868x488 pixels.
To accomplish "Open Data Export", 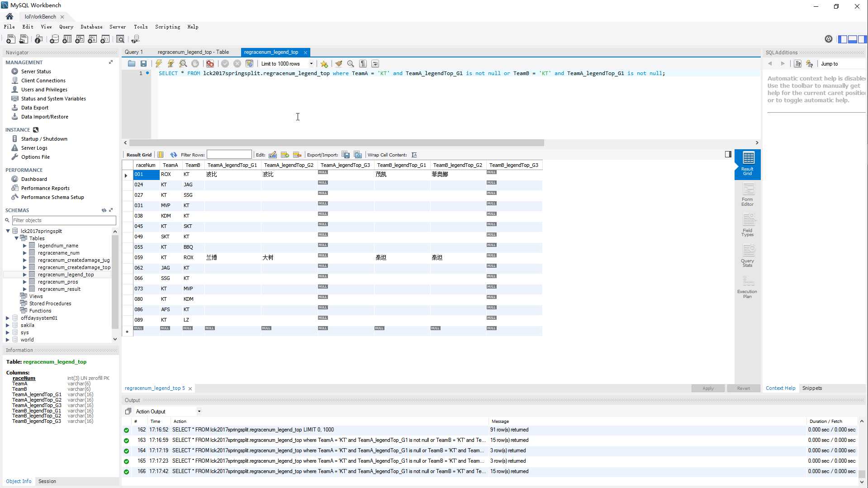I will (x=34, y=108).
